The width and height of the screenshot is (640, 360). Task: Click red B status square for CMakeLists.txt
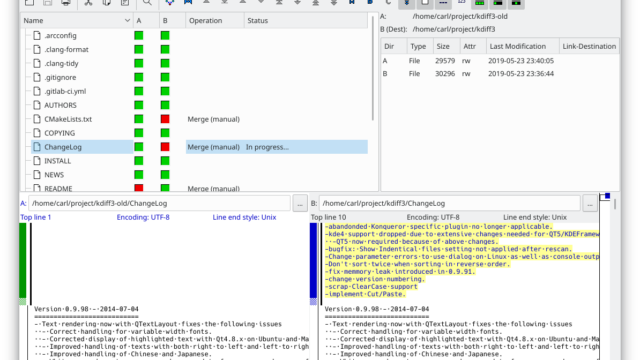pos(165,119)
